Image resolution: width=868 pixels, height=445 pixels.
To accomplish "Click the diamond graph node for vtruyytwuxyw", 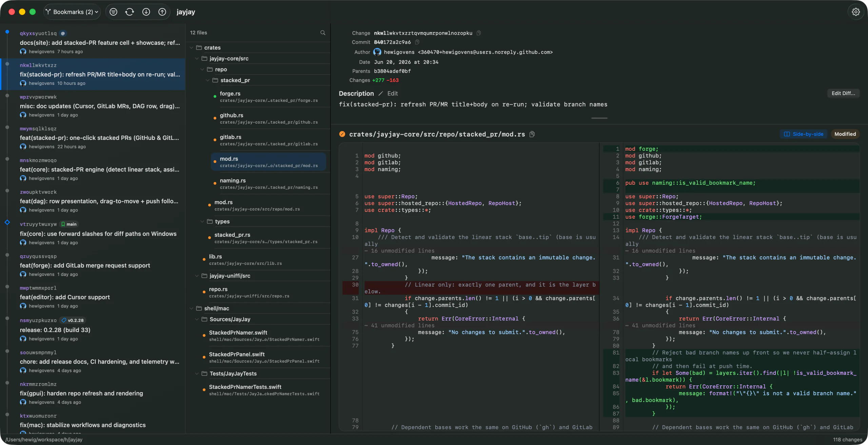I will pos(7,222).
